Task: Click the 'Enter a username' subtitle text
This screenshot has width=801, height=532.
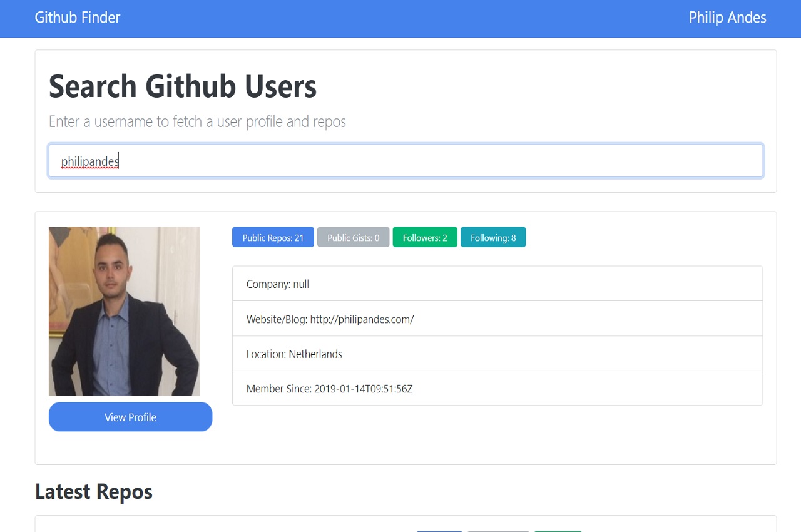Action: pyautogui.click(x=197, y=121)
